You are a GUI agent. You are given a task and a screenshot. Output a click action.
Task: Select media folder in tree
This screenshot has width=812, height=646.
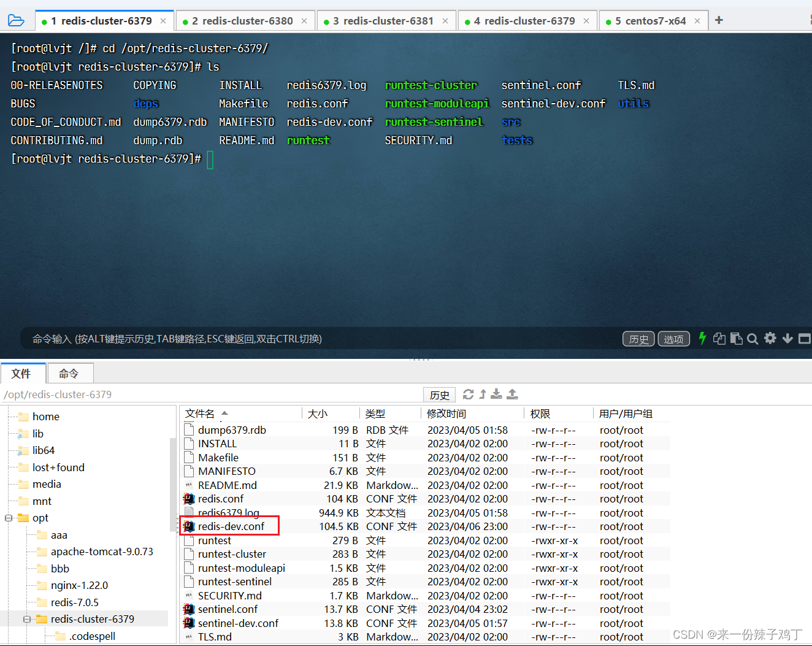[47, 484]
